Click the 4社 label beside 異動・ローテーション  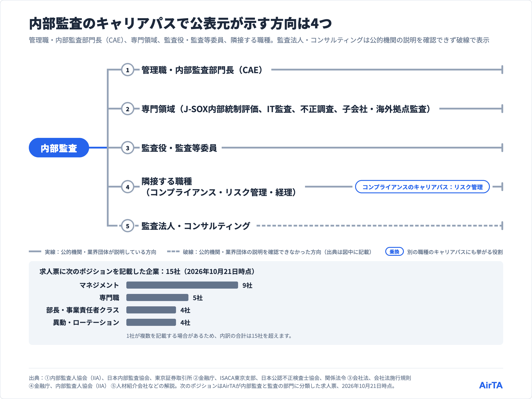coord(186,323)
